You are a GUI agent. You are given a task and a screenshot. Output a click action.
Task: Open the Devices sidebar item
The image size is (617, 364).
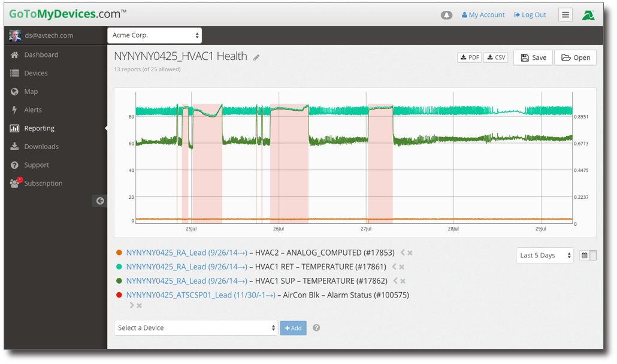[x=36, y=73]
